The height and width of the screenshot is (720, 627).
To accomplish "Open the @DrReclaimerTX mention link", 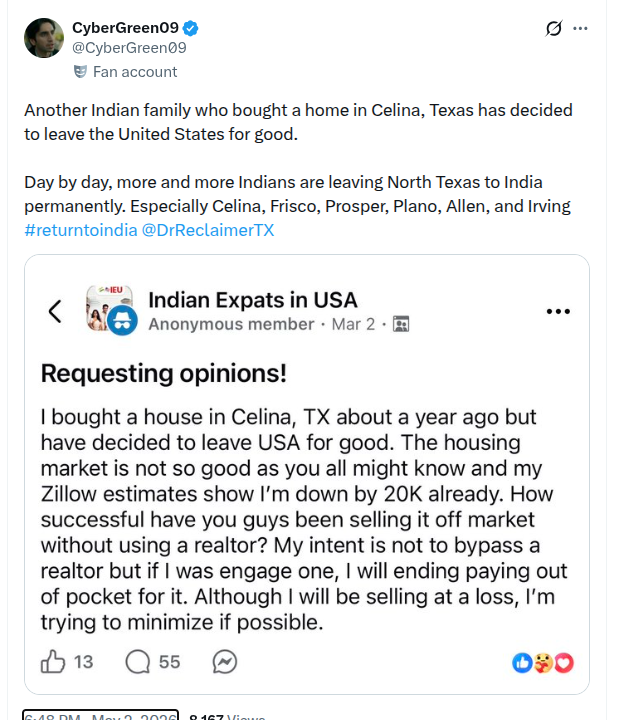I will 208,230.
